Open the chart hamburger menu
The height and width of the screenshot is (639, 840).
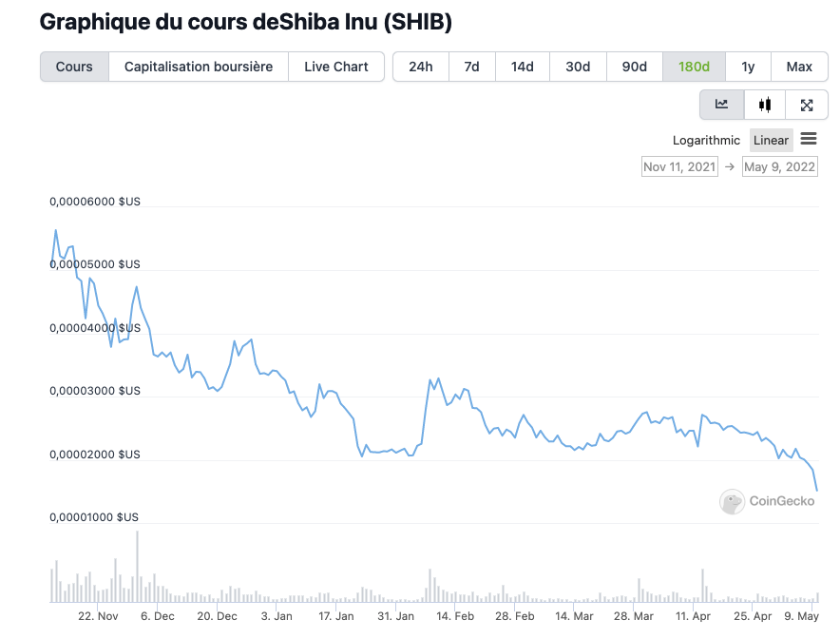click(x=809, y=140)
